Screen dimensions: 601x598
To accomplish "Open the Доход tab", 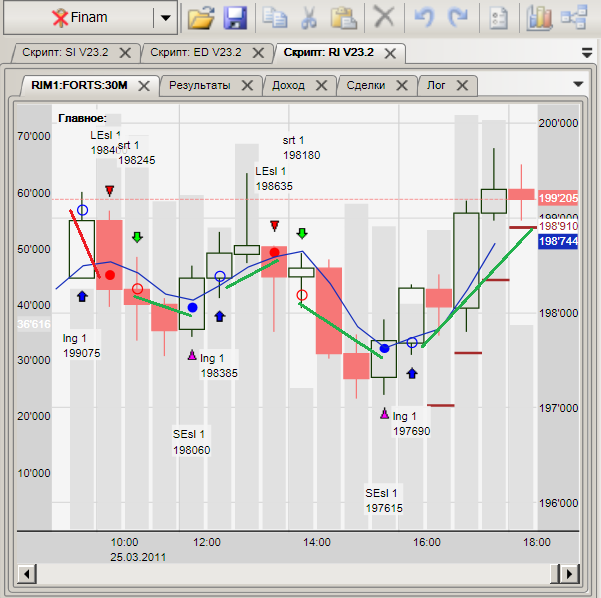I will click(x=288, y=85).
